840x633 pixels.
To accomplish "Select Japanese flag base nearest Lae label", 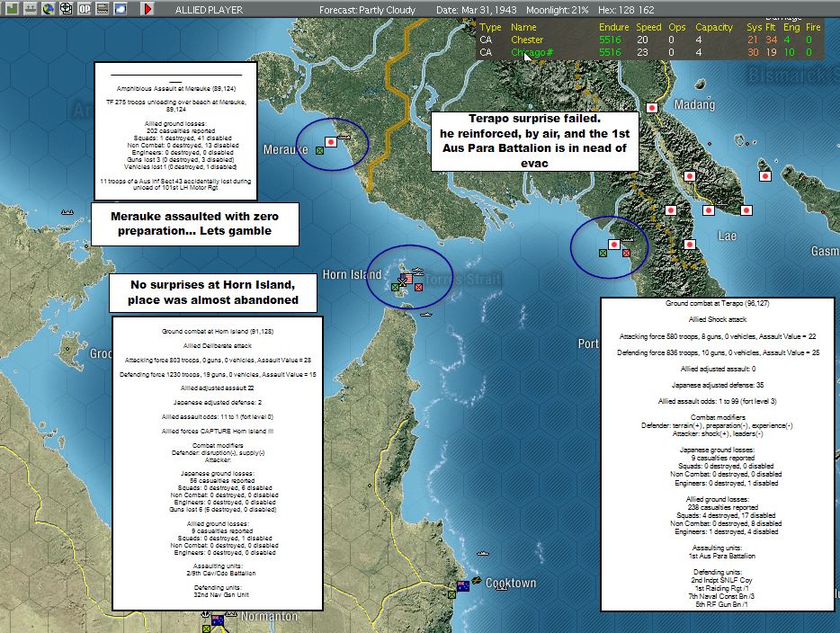I will (708, 210).
